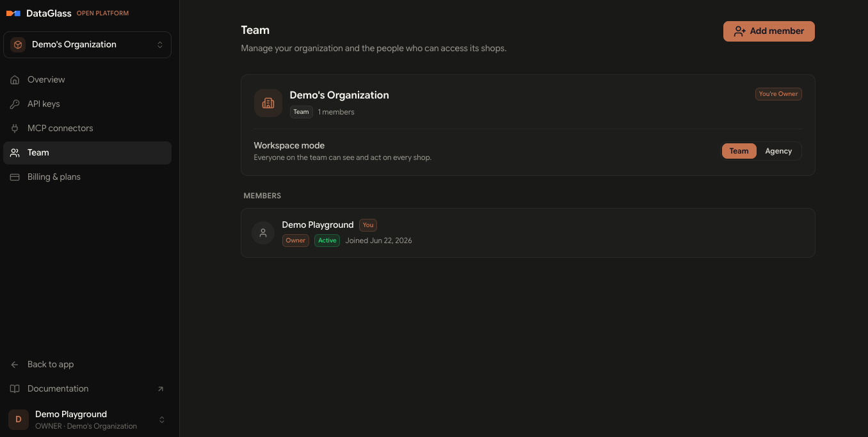Viewport: 868px width, 437px height.
Task: Click the Billing & plans card icon
Action: [15, 177]
